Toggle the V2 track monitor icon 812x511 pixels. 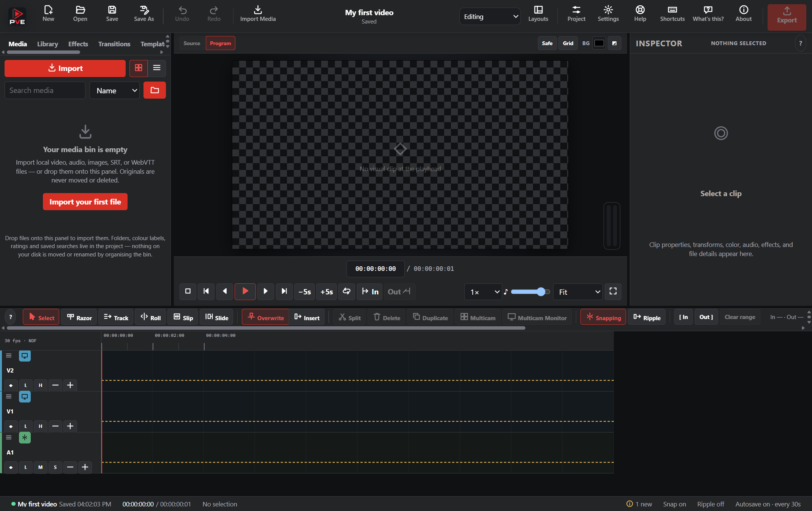pyautogui.click(x=25, y=356)
